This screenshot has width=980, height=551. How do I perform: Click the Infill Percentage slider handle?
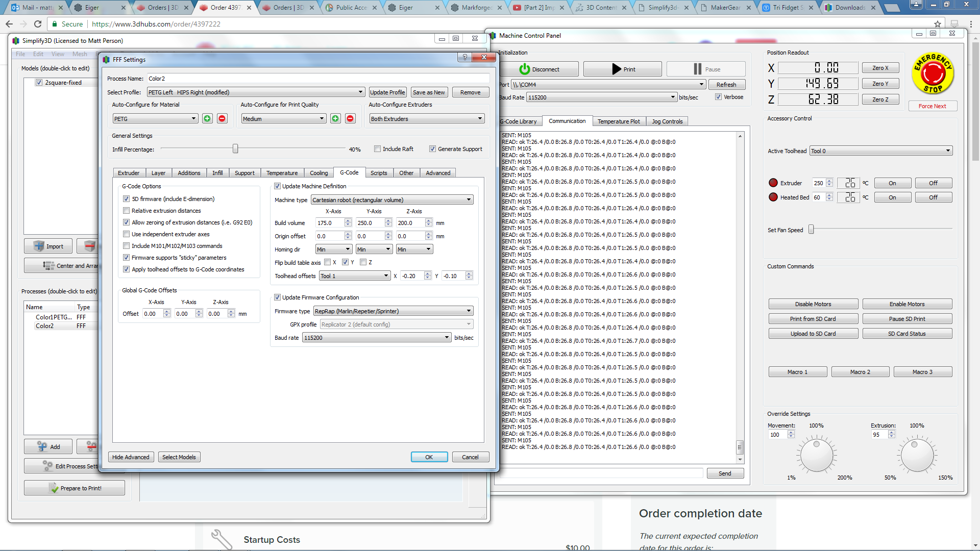coord(235,149)
